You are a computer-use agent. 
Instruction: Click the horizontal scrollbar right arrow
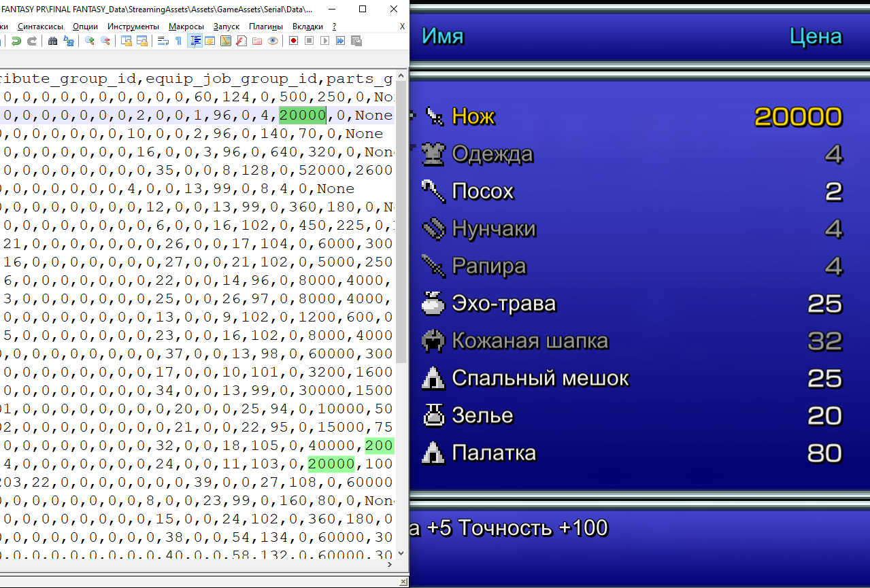pos(390,564)
